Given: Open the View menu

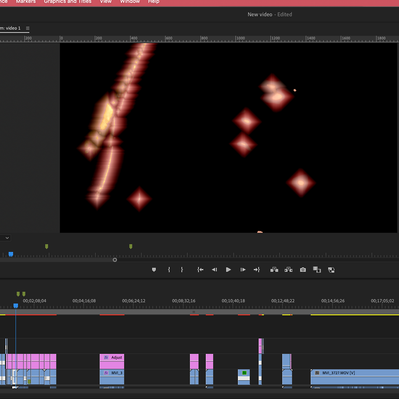Looking at the screenshot, I should [106, 2].
